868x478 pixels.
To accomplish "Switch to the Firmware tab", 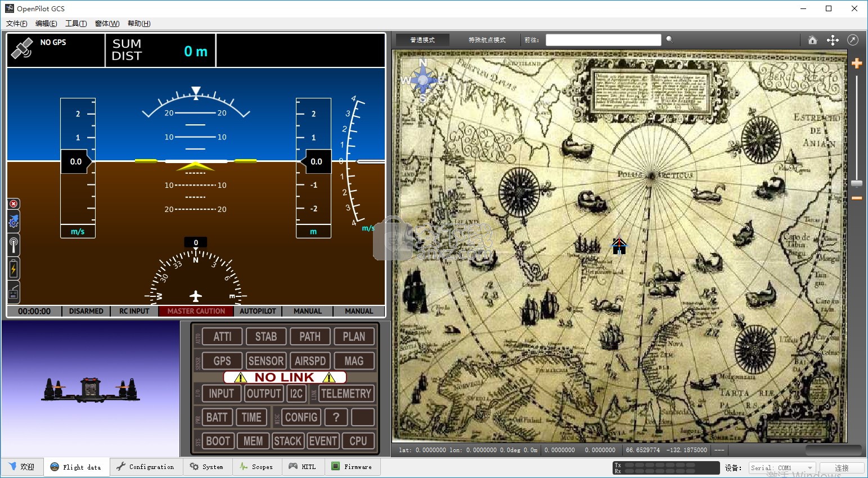I will pos(352,467).
